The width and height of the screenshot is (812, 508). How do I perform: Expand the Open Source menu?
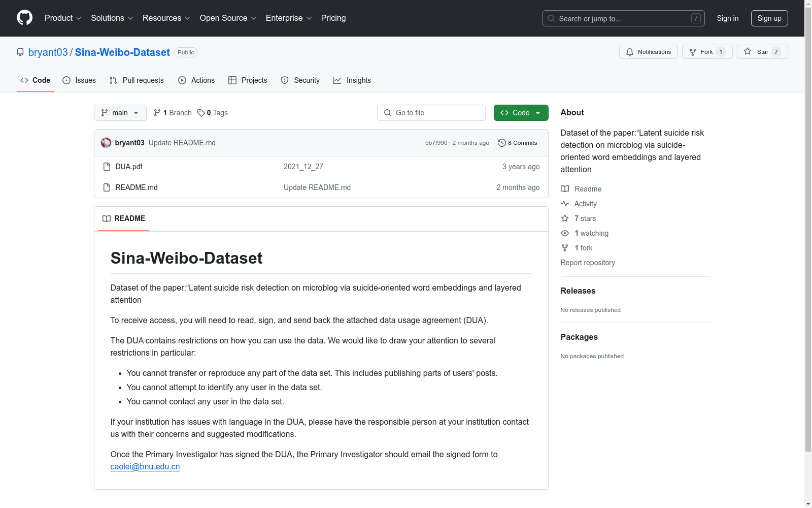pos(228,18)
